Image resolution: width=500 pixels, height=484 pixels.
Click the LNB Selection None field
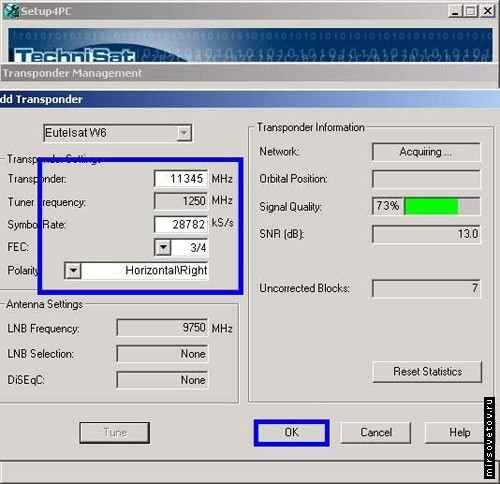click(162, 354)
